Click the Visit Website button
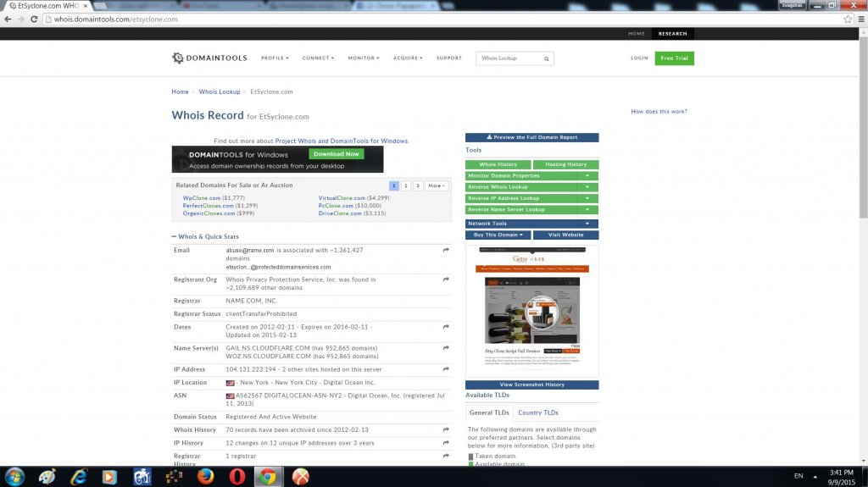This screenshot has width=868, height=487. tap(565, 235)
